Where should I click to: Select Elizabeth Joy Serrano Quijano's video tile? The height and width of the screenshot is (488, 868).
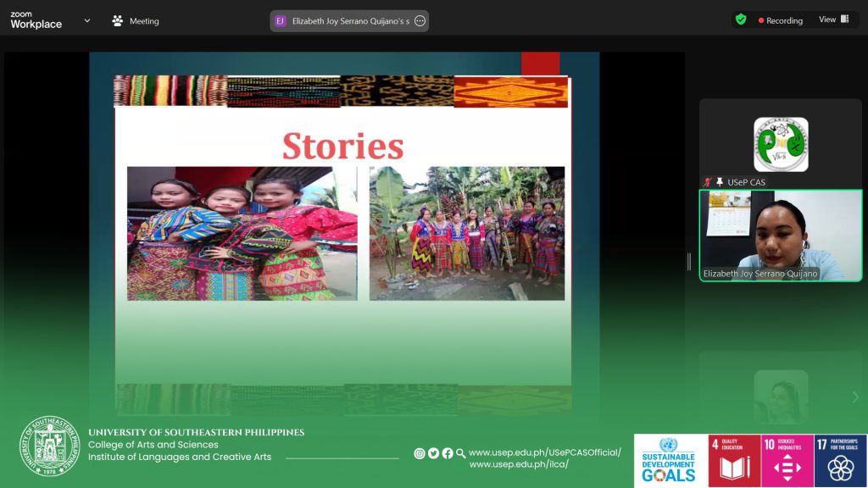coord(781,236)
